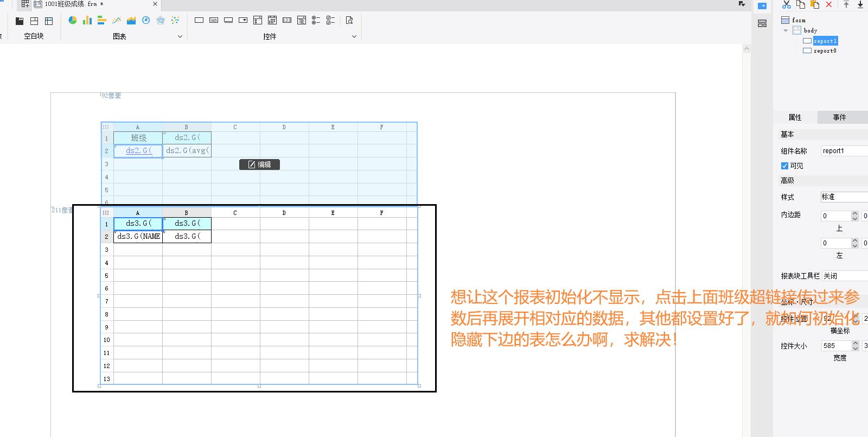The image size is (868, 437).
Task: Add an area chart
Action: [x=131, y=20]
